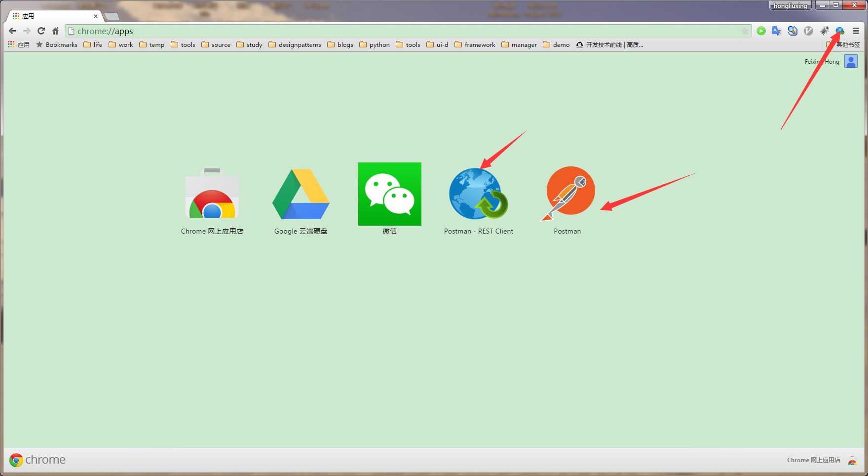Open the 其他书签 other bookmarks folder
The image size is (868, 476).
[843, 44]
